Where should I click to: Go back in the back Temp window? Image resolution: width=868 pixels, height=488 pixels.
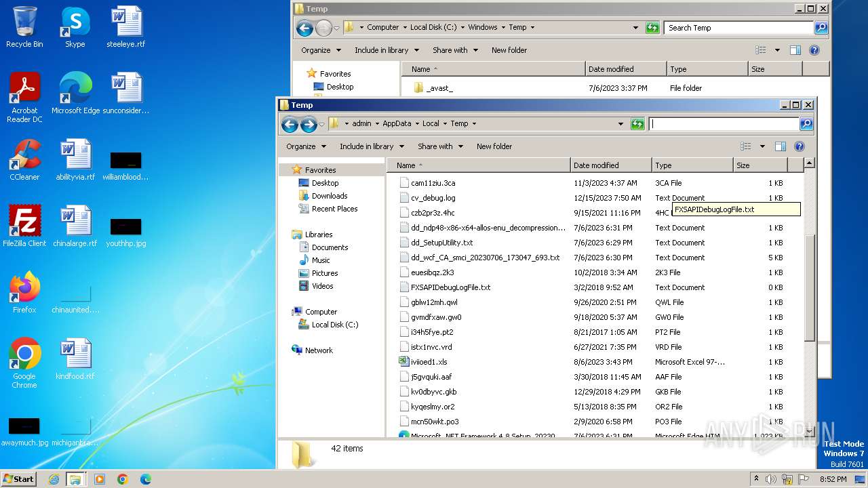coord(304,28)
